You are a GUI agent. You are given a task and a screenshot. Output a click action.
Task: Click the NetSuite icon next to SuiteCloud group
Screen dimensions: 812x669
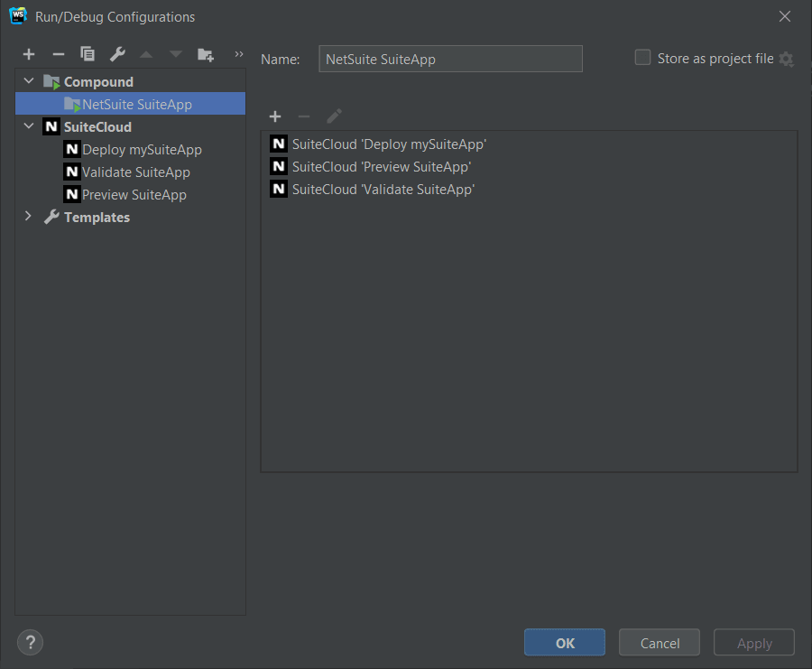point(51,126)
